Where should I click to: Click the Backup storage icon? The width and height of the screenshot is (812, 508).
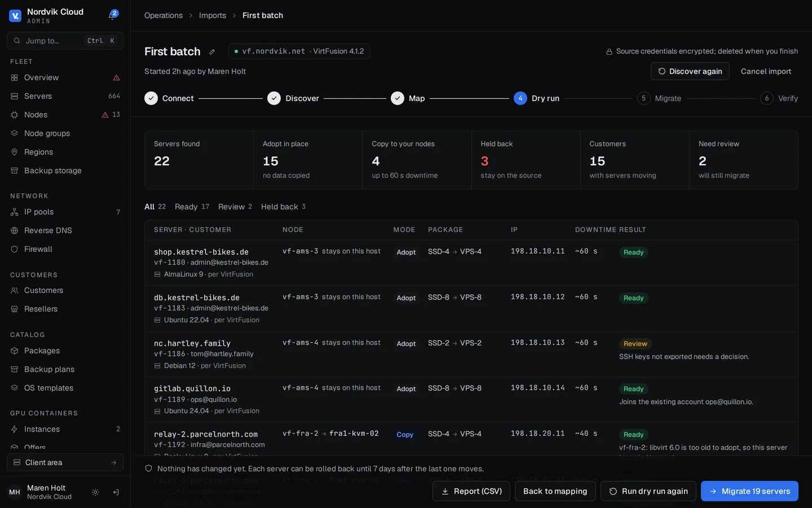tap(15, 170)
